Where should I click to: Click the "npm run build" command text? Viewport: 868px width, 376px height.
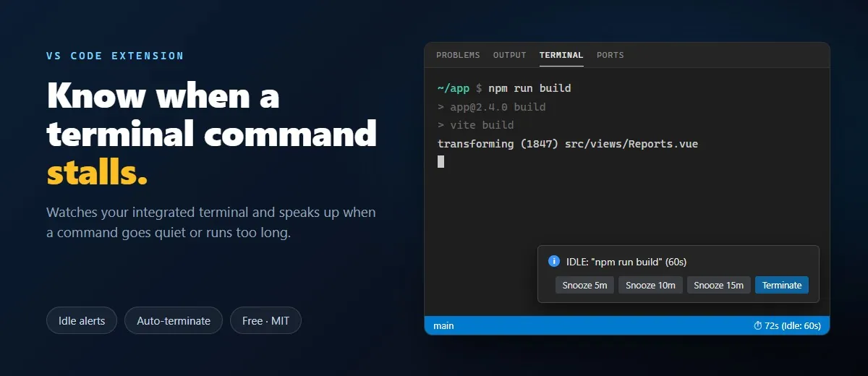tap(529, 88)
